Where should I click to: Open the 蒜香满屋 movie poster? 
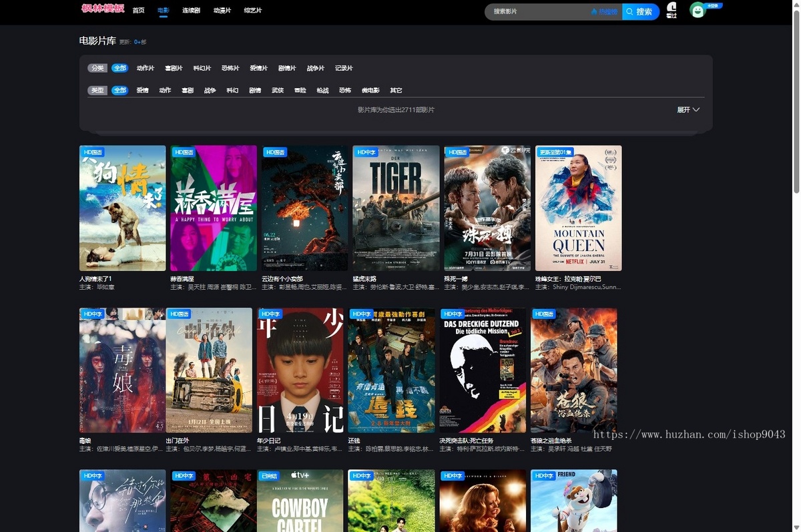[x=214, y=208]
